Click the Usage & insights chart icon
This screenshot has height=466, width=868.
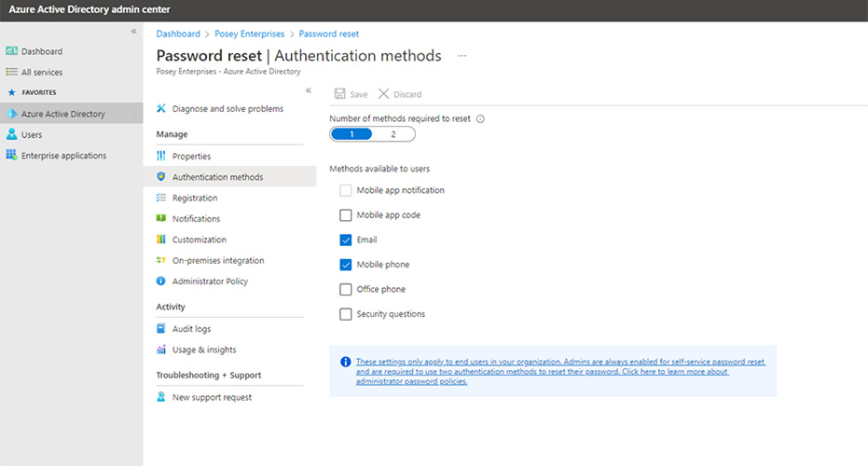click(161, 349)
